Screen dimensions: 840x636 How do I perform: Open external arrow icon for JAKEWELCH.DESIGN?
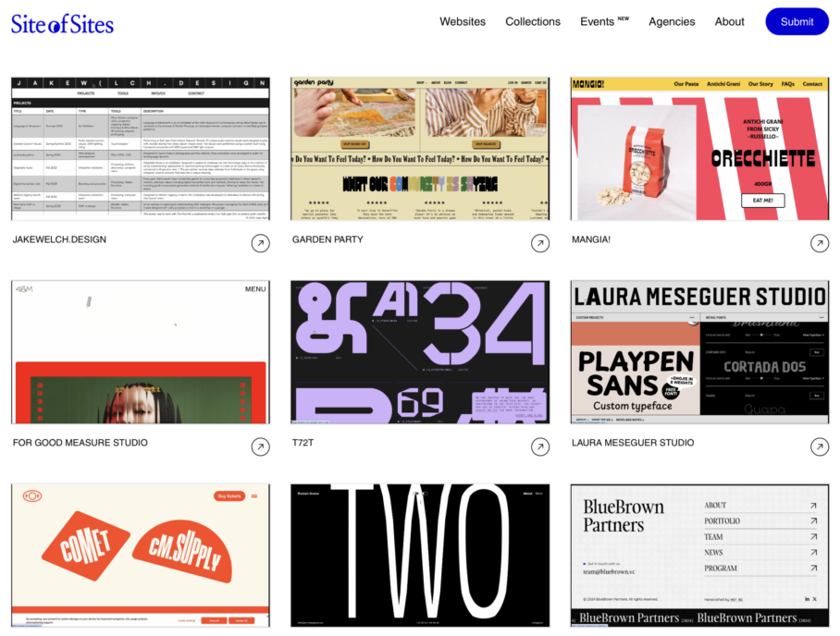pos(260,243)
